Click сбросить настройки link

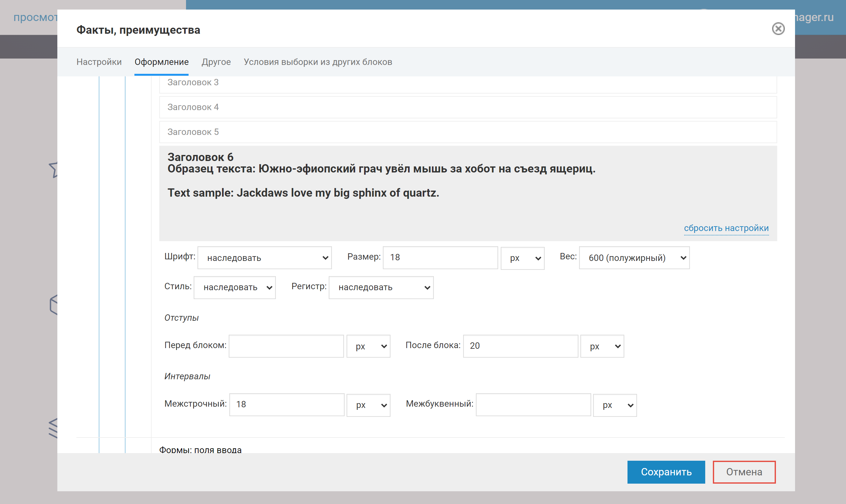click(x=726, y=228)
